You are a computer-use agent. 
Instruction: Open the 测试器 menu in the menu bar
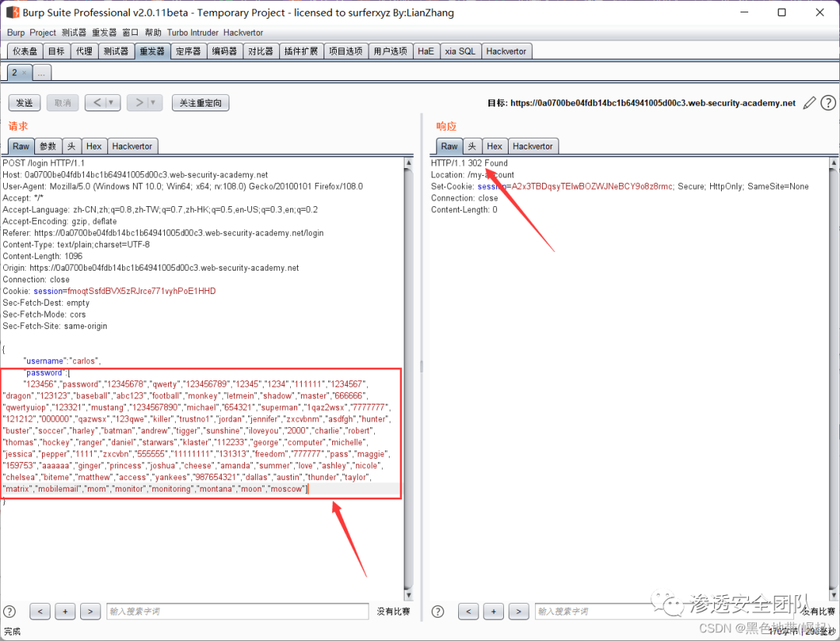pos(74,33)
